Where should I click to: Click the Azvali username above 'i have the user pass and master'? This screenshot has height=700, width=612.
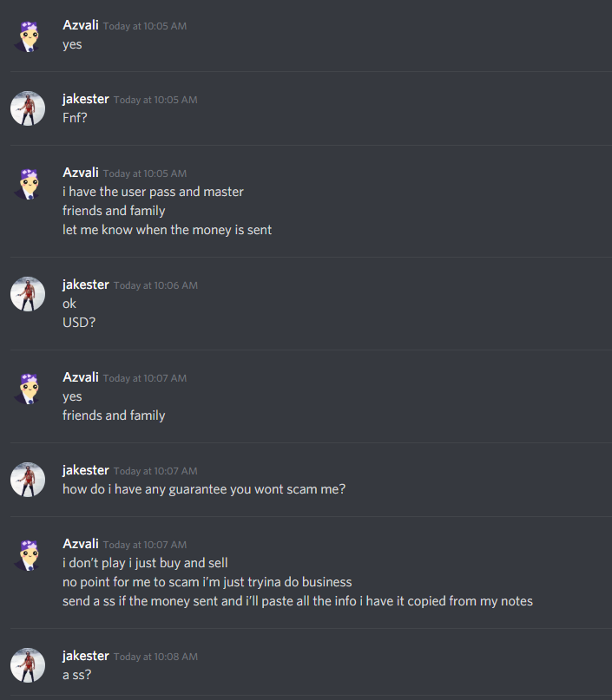coord(81,173)
